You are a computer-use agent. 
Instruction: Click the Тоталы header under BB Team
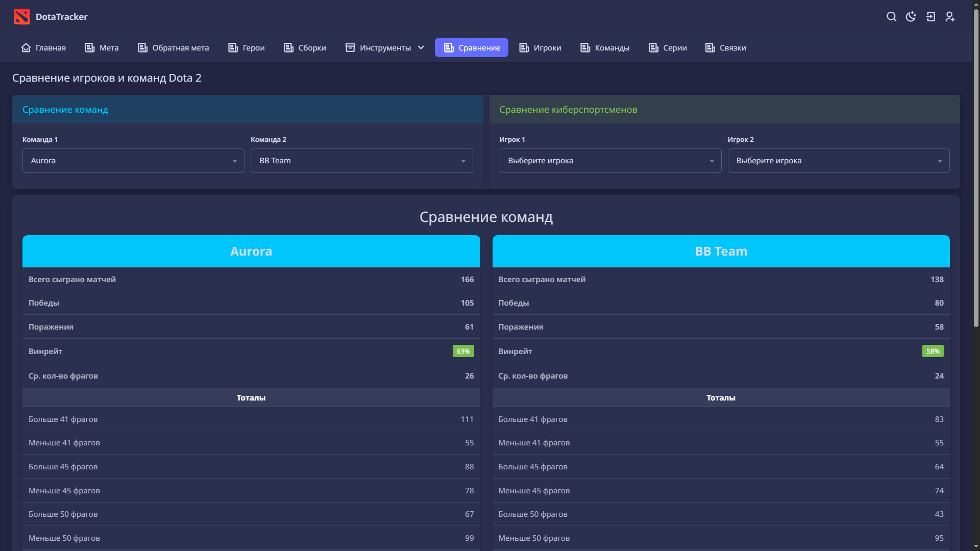[x=721, y=398]
